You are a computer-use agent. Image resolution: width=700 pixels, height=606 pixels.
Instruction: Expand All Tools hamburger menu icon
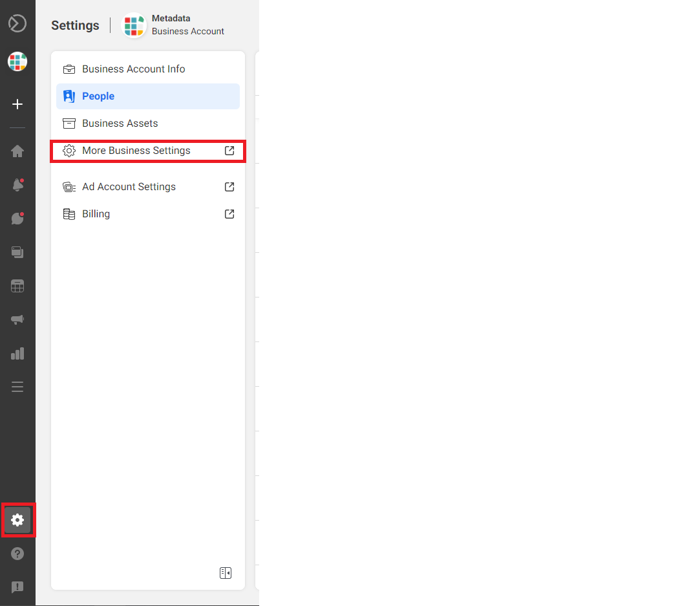coord(17,387)
